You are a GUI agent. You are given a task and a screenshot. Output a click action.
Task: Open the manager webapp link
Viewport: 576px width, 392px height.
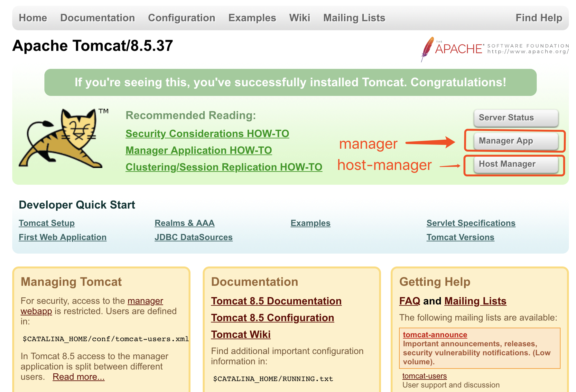(145, 301)
